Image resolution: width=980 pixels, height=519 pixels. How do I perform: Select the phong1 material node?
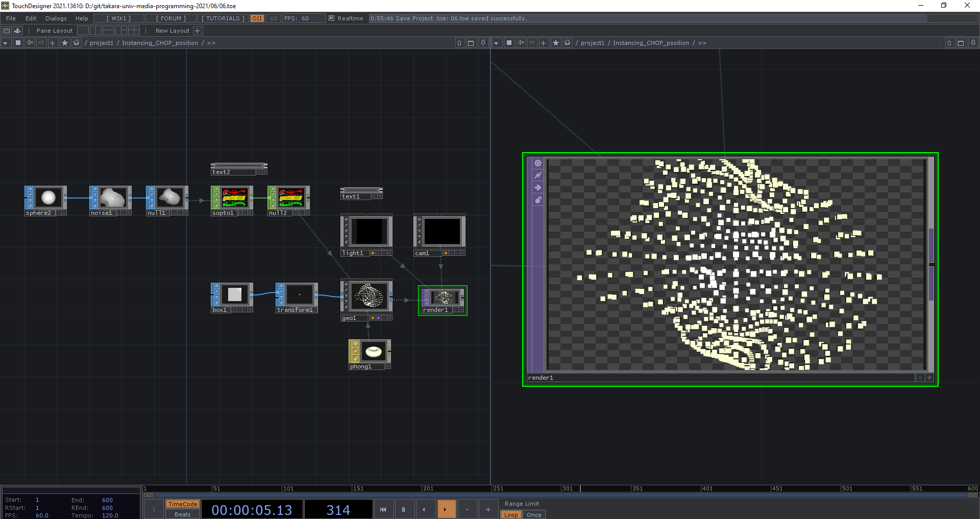[373, 352]
